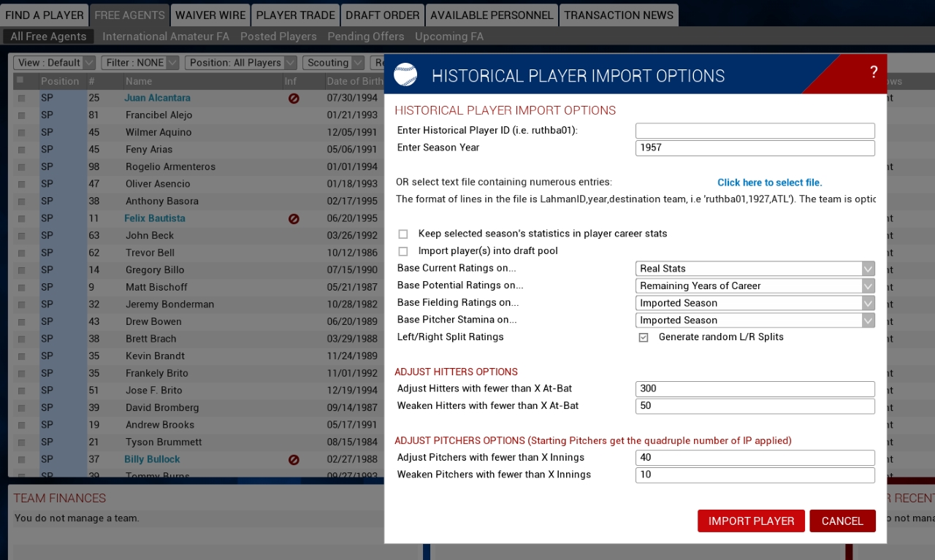Open the Filter: NONE dropdown
The width and height of the screenshot is (935, 560).
coord(140,63)
